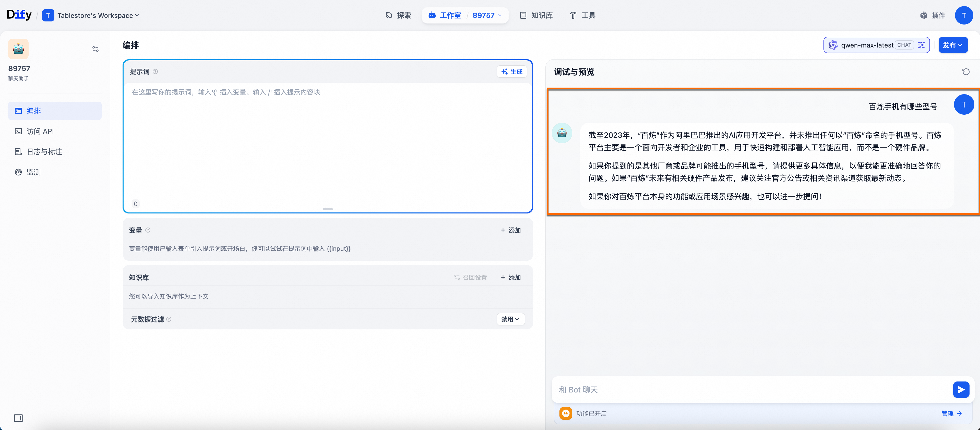Open the 工作室 tab
The image size is (980, 430).
point(444,15)
